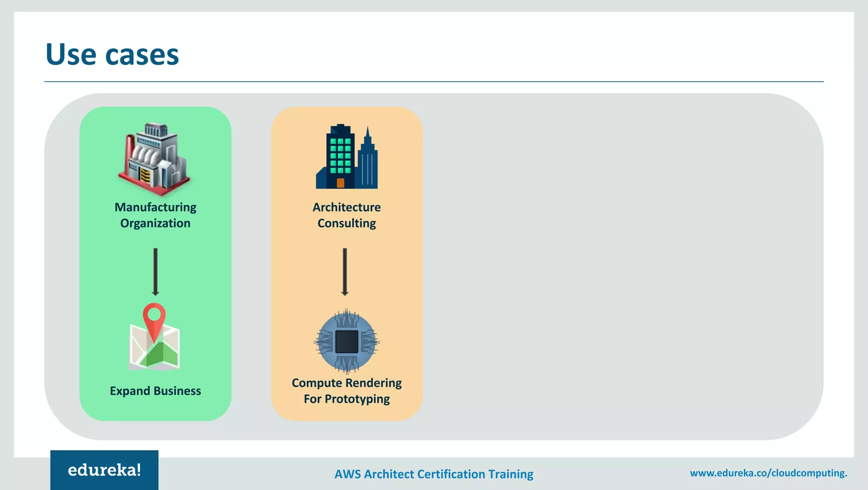Select 'Compute Rendering For Prototyping' caption
Screen dimensions: 868x490
347,391
